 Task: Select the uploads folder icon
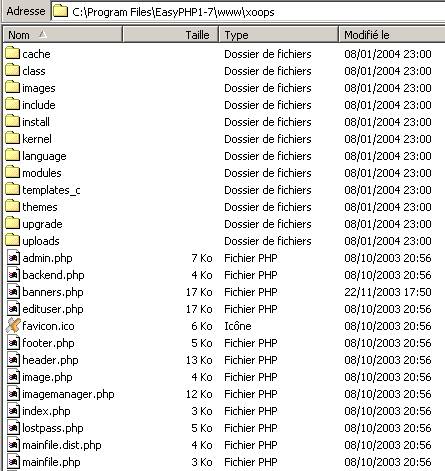(13, 240)
